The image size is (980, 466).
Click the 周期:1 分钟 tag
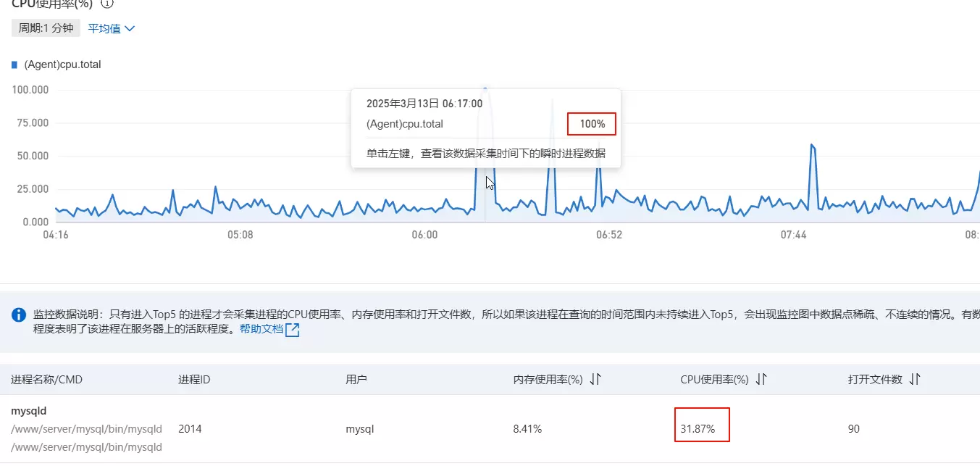click(x=46, y=29)
